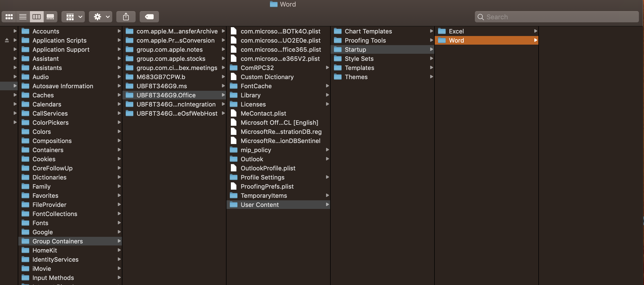Click the MicrosoftRe...strationDB.reg file icon
This screenshot has width=644, height=285.
(234, 131)
